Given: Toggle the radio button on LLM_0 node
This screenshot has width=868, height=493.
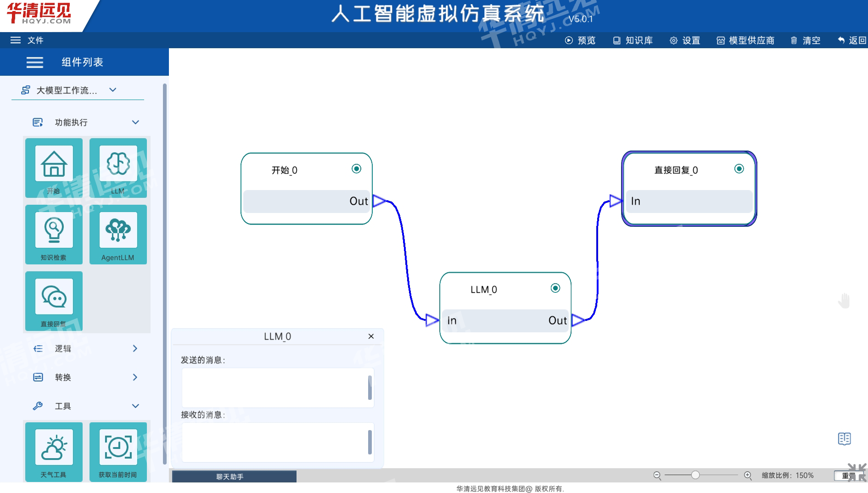Looking at the screenshot, I should 555,288.
